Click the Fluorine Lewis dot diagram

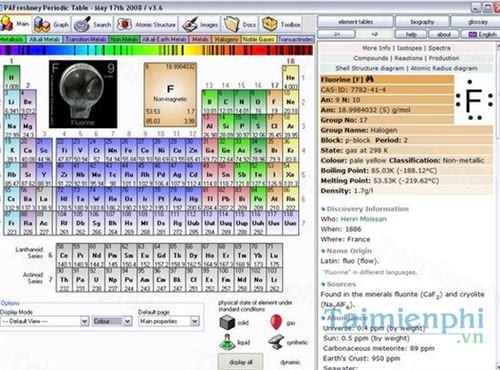pyautogui.click(x=474, y=100)
